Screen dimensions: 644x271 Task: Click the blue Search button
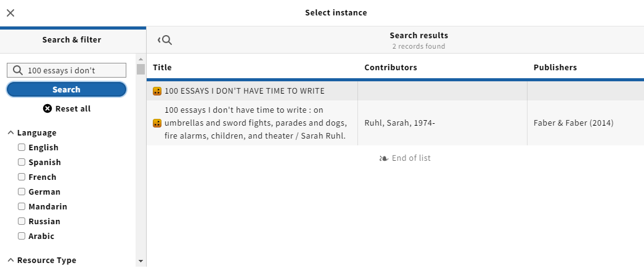point(67,89)
